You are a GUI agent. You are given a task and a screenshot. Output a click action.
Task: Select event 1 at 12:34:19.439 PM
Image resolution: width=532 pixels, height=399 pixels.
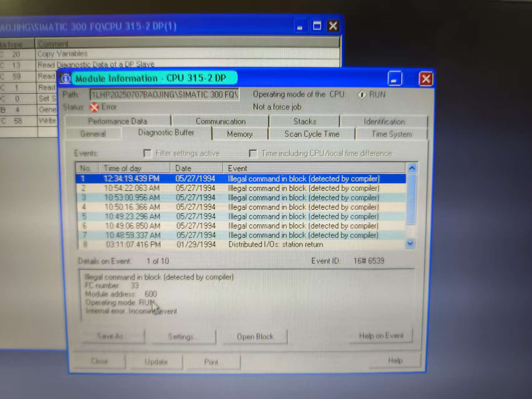click(x=241, y=178)
